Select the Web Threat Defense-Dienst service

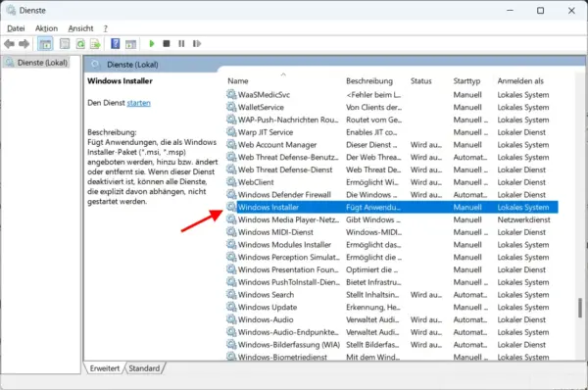click(392, 170)
